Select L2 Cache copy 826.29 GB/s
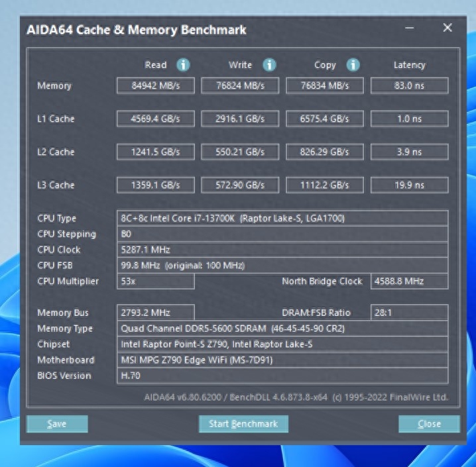This screenshot has width=476, height=467. 325,152
